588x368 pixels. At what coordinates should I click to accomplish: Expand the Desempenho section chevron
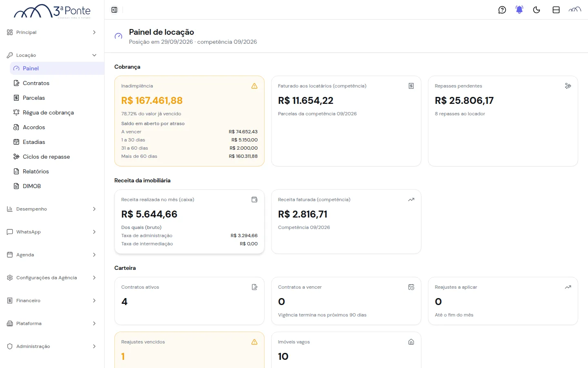tap(94, 209)
